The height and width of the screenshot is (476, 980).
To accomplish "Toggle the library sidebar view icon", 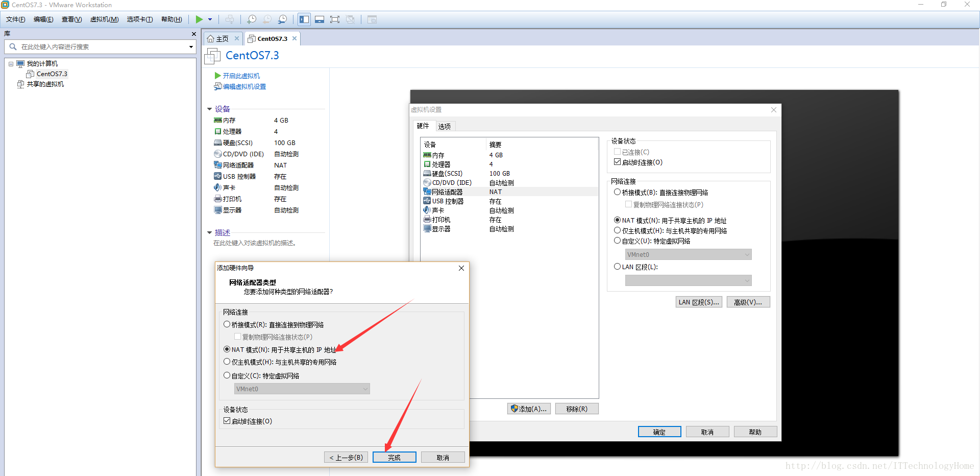I will pyautogui.click(x=304, y=19).
